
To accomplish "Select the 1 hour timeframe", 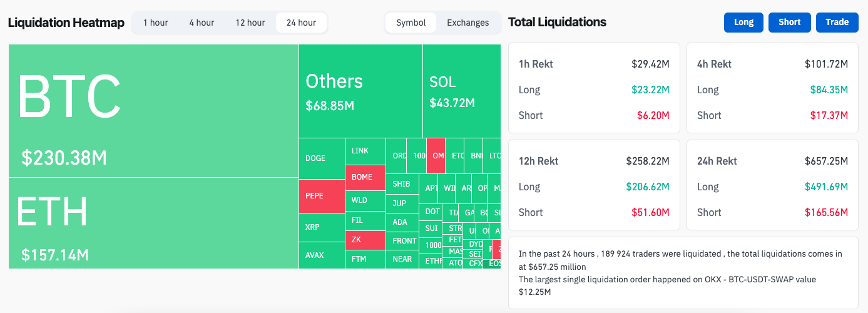I will tap(155, 23).
